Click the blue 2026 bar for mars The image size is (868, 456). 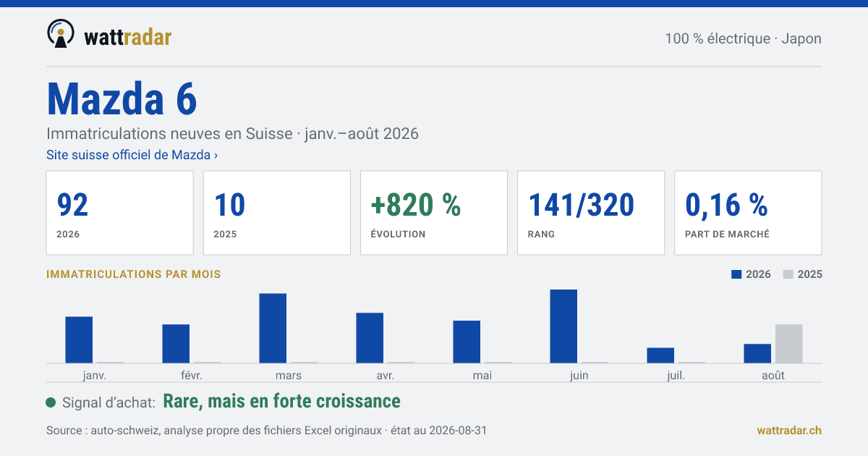tap(273, 328)
